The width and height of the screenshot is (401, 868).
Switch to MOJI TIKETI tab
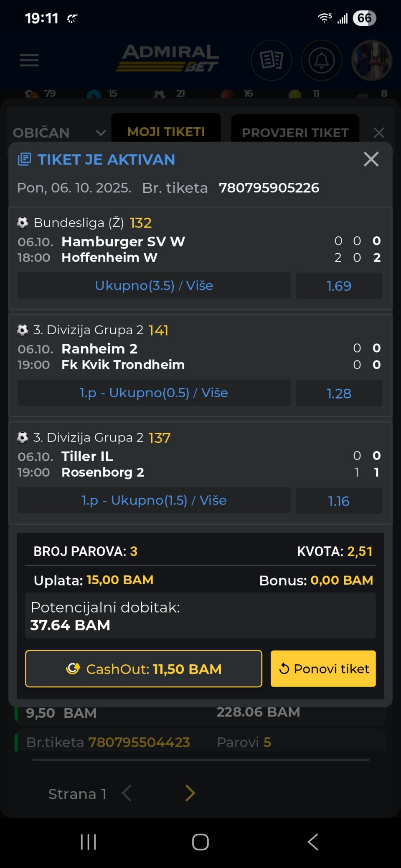[x=166, y=132]
